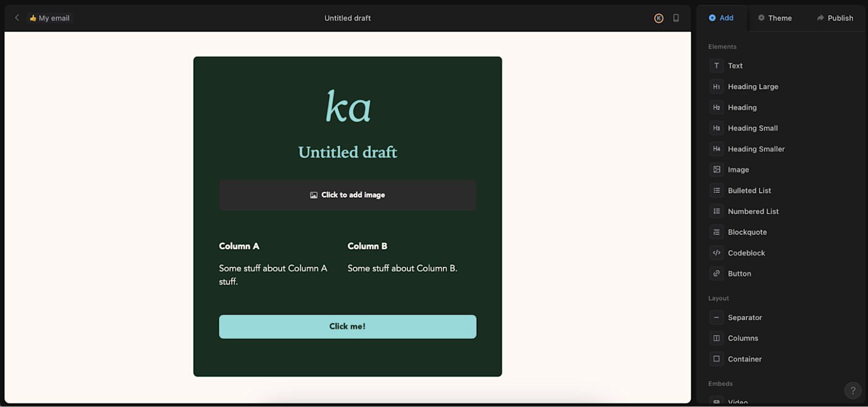Viewport: 868px width, 407px height.
Task: Click the Image label in Elements list
Action: (738, 169)
